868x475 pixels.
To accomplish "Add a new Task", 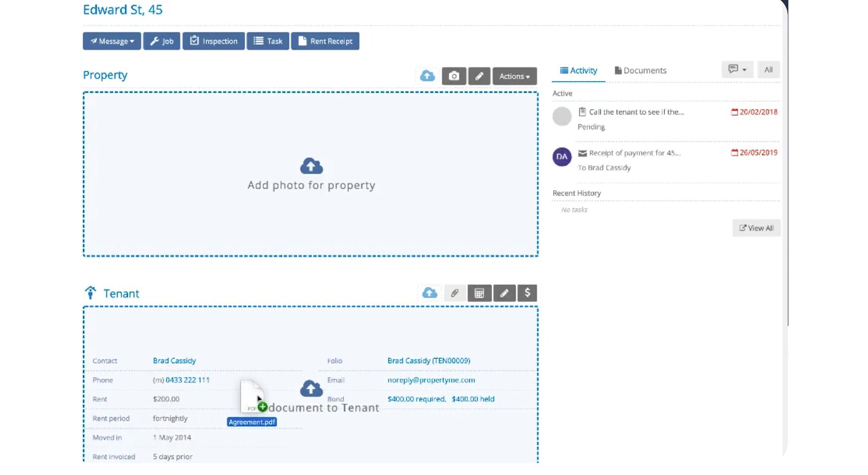I will point(268,41).
